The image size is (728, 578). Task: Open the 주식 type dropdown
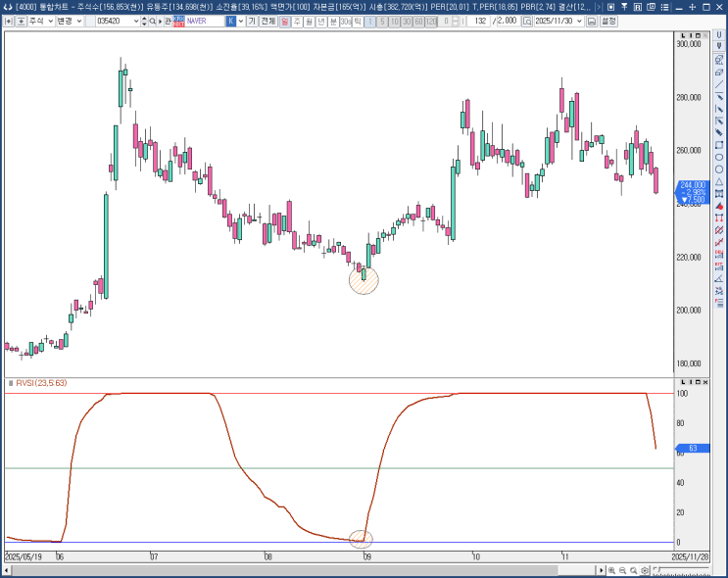click(51, 22)
